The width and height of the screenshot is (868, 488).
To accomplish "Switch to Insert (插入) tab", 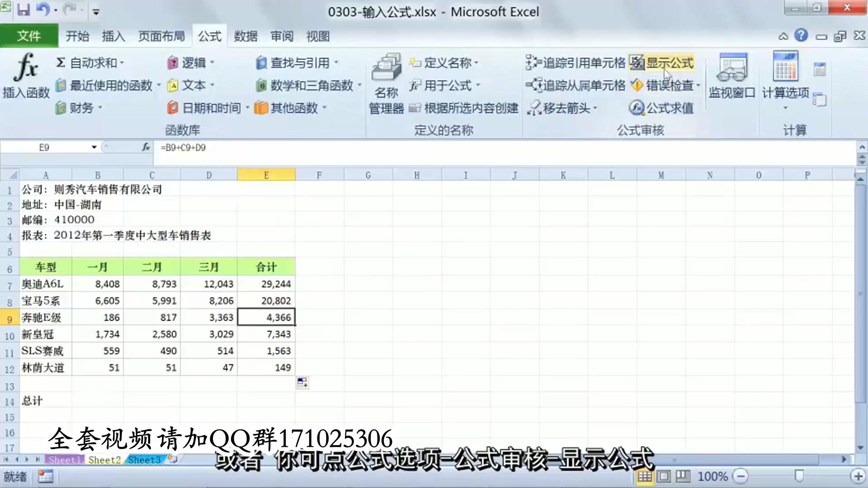I will tap(113, 36).
